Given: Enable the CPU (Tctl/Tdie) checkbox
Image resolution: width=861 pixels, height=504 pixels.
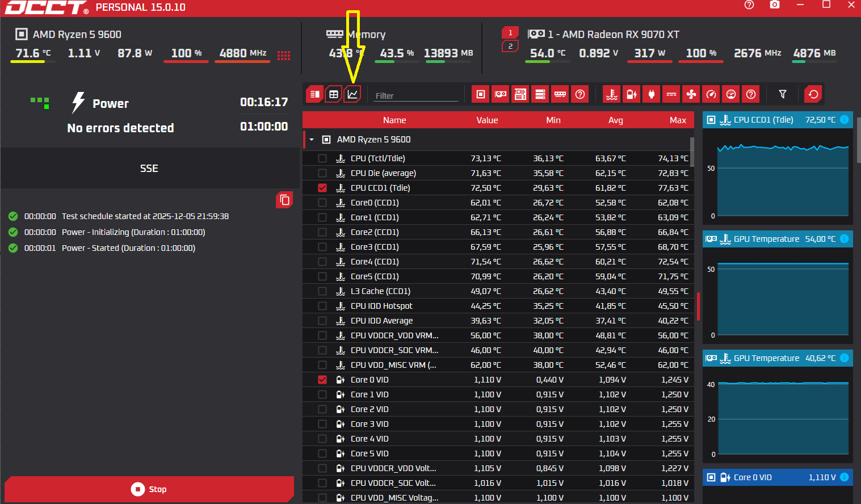Looking at the screenshot, I should click(x=322, y=158).
